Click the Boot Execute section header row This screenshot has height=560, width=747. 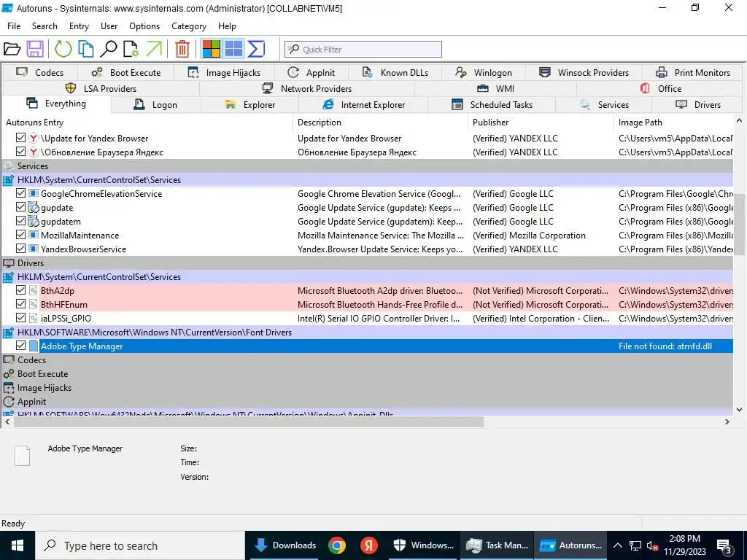click(367, 374)
